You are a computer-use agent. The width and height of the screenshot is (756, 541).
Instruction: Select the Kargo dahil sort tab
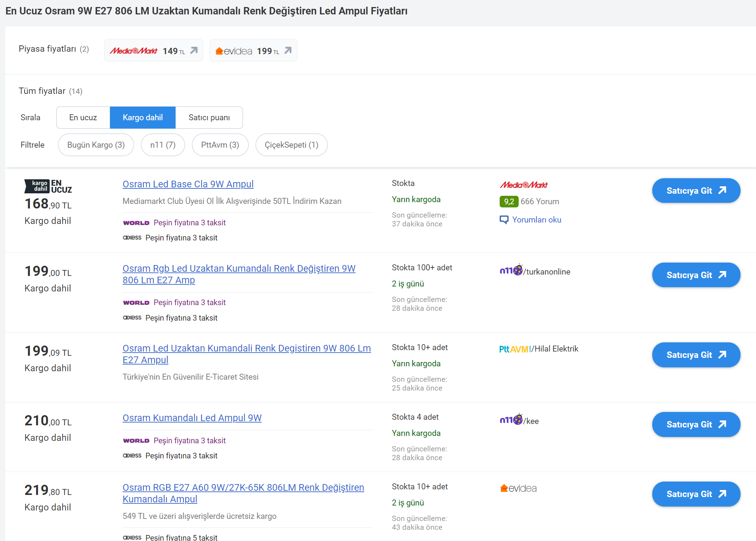tap(142, 117)
